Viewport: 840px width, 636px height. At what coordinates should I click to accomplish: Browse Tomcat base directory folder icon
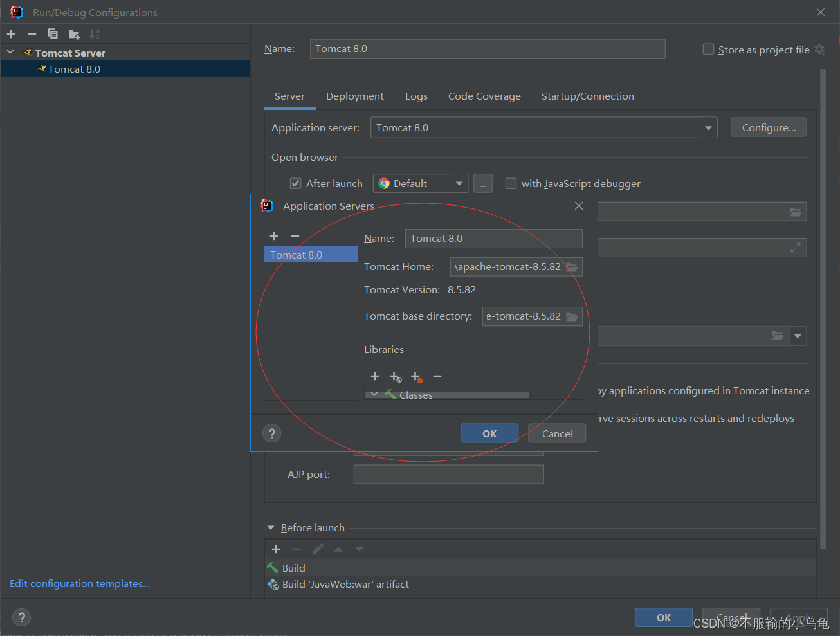[x=572, y=316]
